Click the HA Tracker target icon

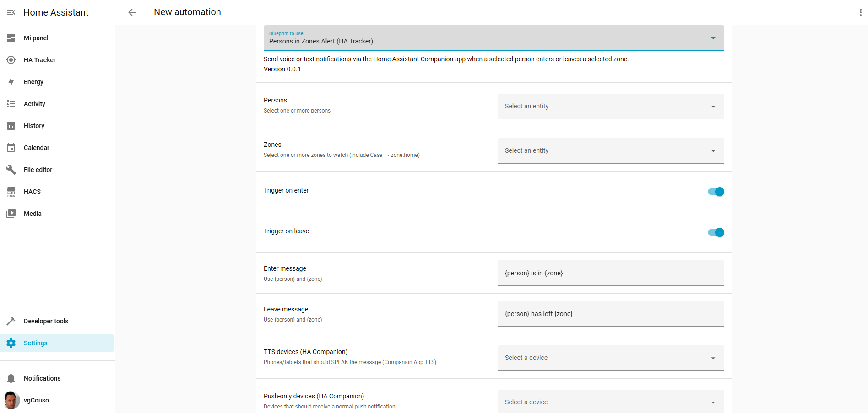tap(11, 60)
